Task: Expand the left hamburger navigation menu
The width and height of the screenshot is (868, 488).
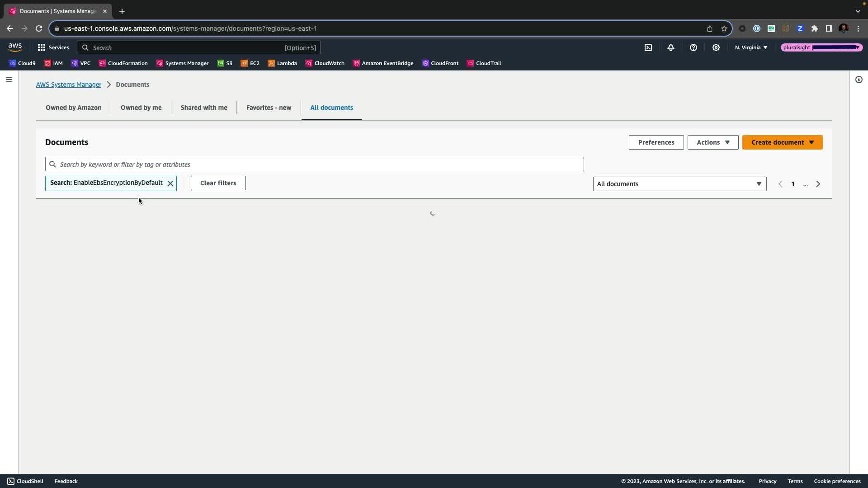Action: (x=9, y=80)
